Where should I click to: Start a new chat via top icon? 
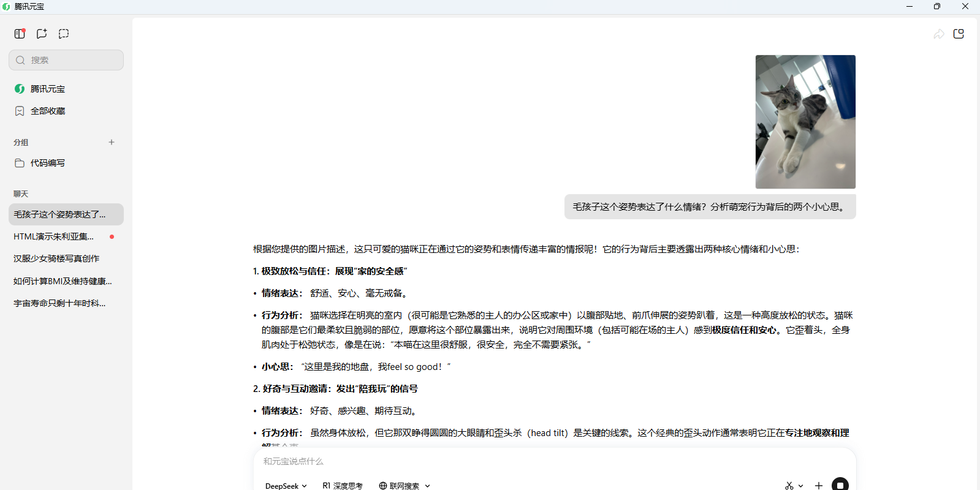click(x=42, y=34)
